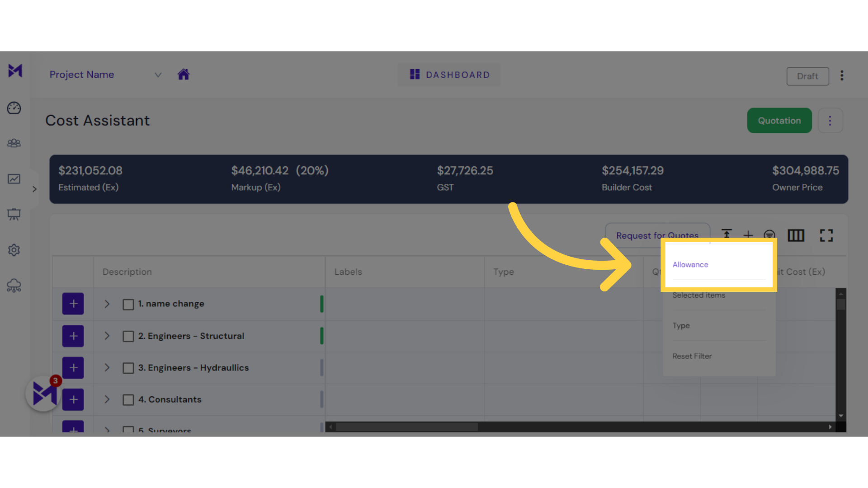Toggle fullscreen view icon
The image size is (868, 488).
coord(826,235)
